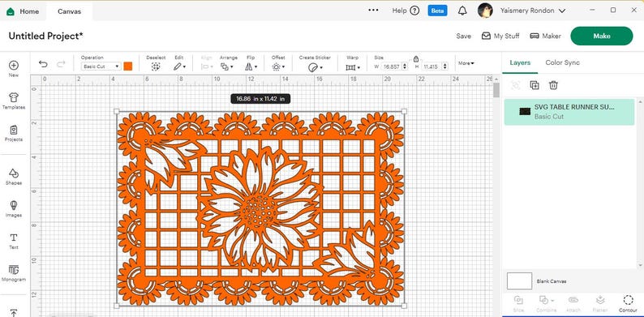Open the Flip dropdown
Image resolution: width=644 pixels, height=317 pixels.
[251, 66]
